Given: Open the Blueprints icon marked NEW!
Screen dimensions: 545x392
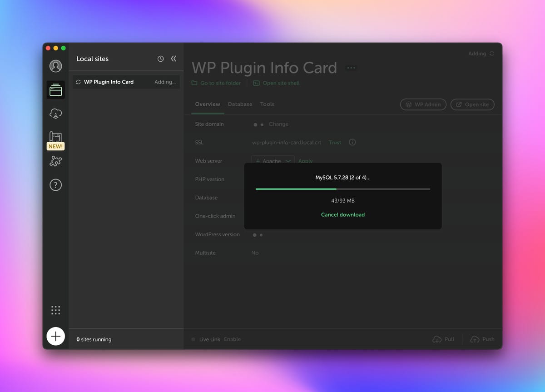Looking at the screenshot, I should (55, 141).
